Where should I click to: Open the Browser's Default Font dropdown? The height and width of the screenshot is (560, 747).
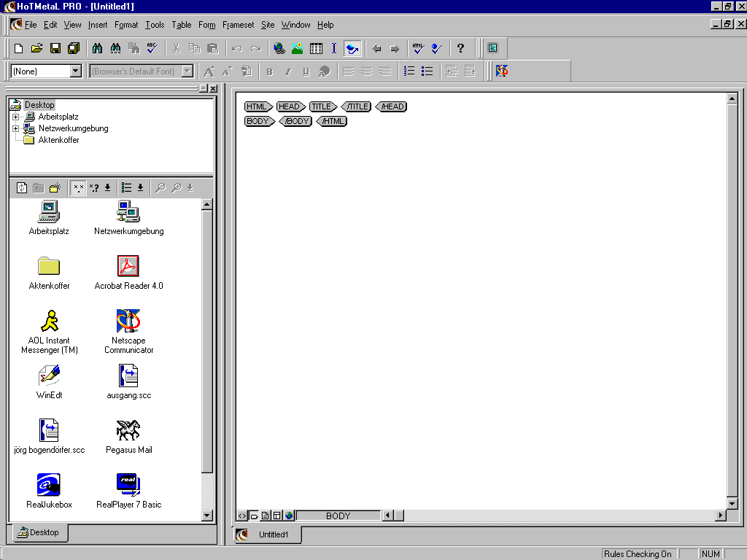coord(187,71)
